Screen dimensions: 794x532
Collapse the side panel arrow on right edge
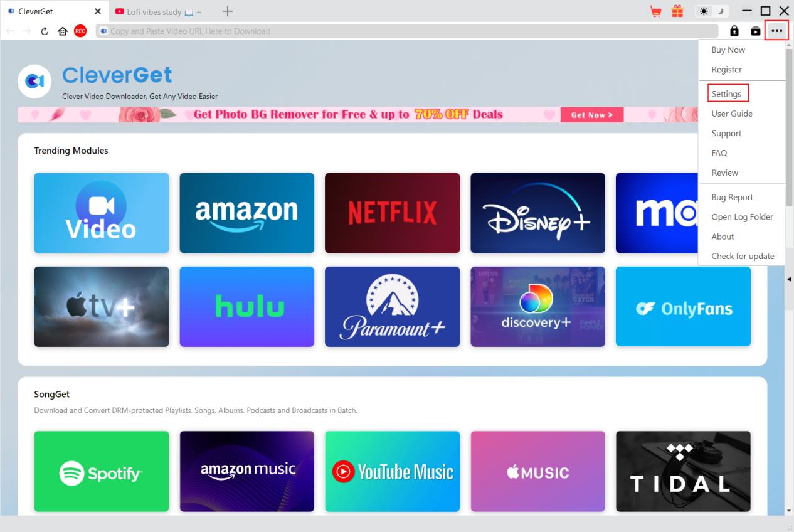[x=789, y=279]
